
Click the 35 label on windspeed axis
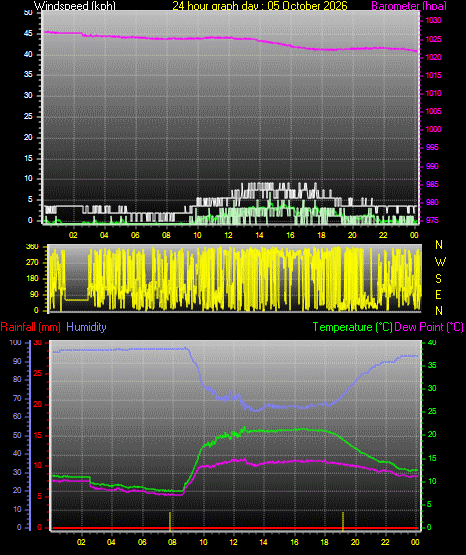pos(28,75)
